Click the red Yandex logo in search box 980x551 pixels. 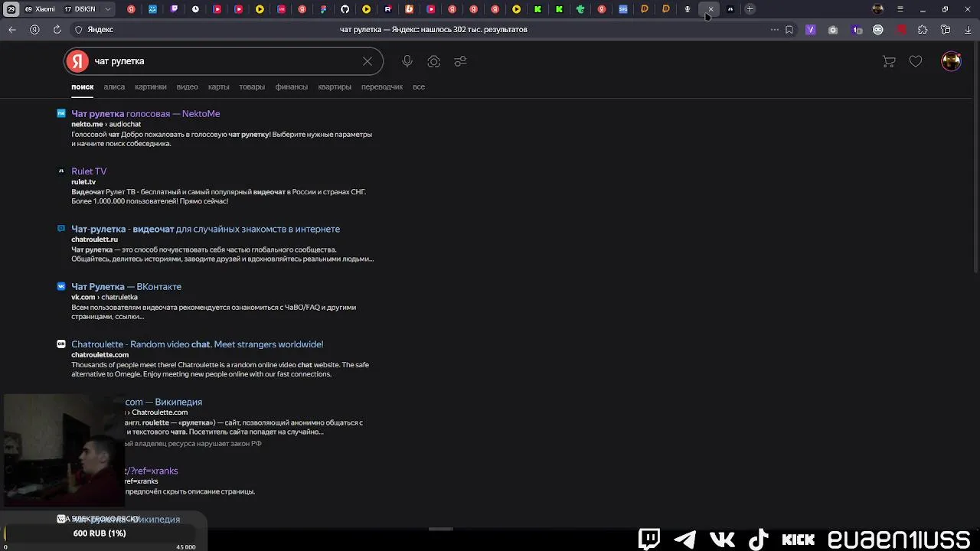click(x=77, y=61)
